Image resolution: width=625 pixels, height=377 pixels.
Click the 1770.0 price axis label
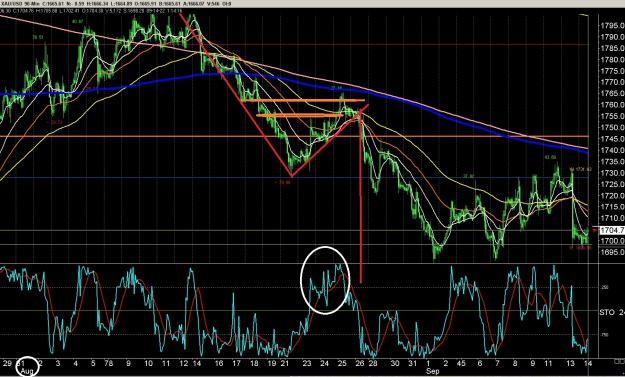point(613,82)
